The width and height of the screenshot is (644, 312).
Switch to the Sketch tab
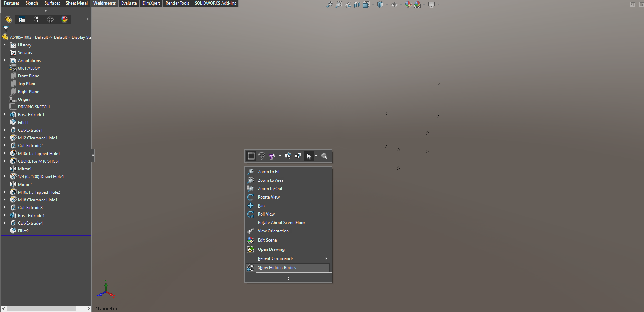point(32,3)
